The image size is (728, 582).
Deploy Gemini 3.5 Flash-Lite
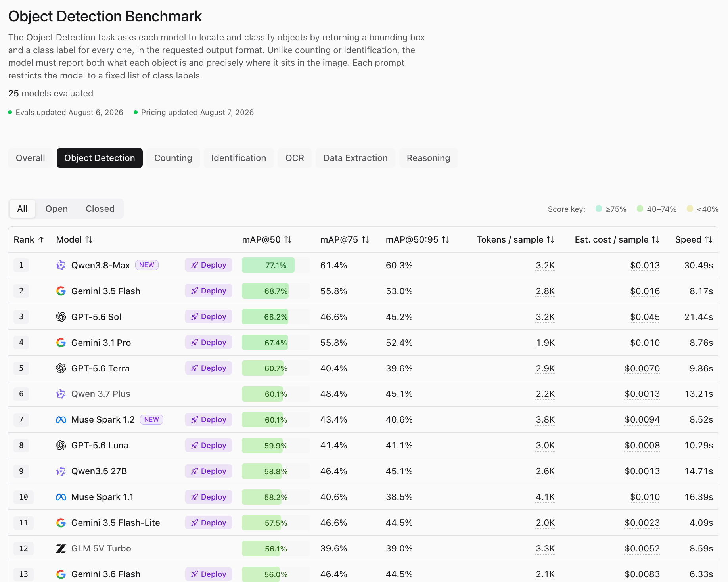[x=209, y=523]
